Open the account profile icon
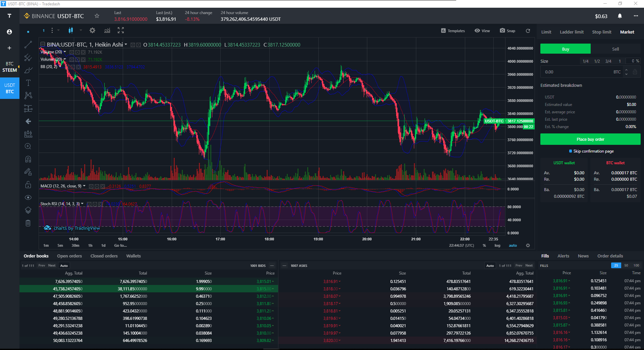 click(9, 32)
